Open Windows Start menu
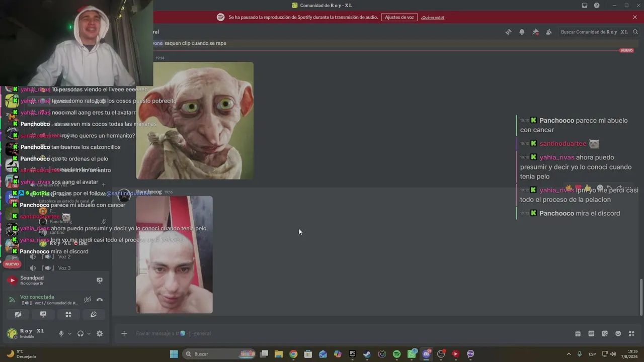The height and width of the screenshot is (362, 644). 174,354
